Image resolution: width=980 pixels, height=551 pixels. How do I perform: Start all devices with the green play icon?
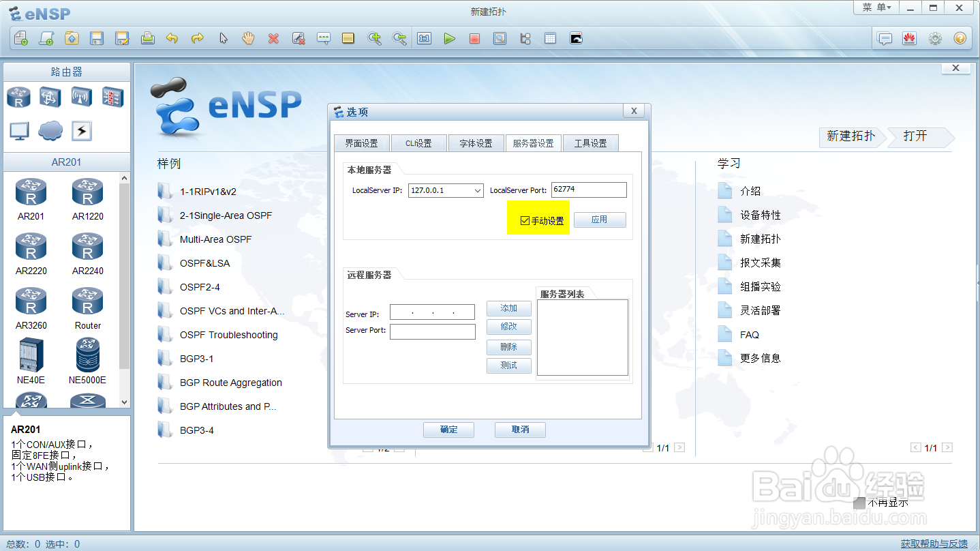[450, 38]
